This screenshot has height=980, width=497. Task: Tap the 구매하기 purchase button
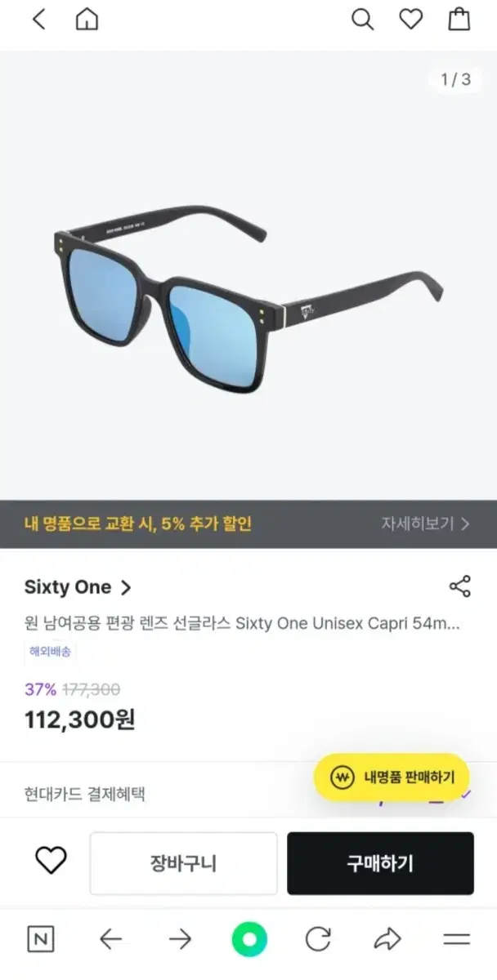click(380, 863)
